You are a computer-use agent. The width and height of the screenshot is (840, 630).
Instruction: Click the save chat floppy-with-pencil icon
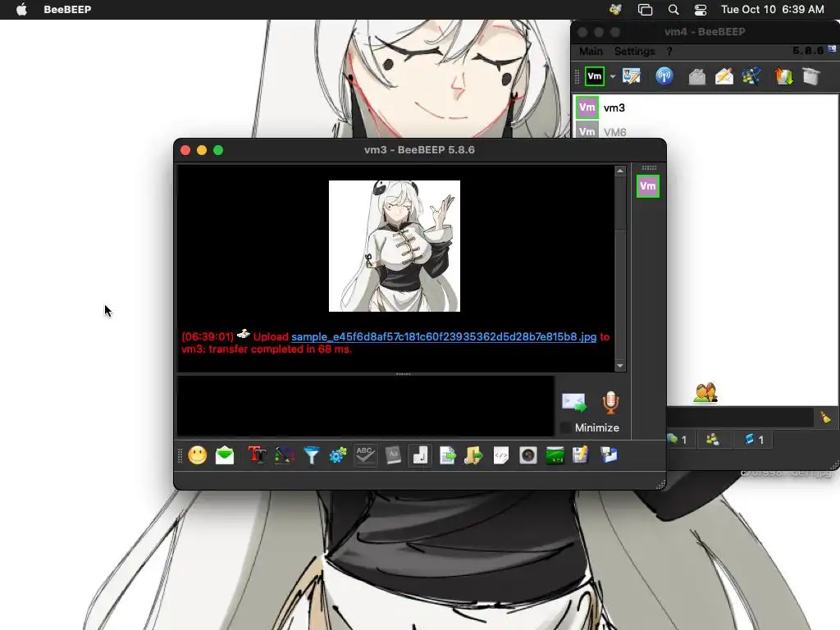point(581,455)
